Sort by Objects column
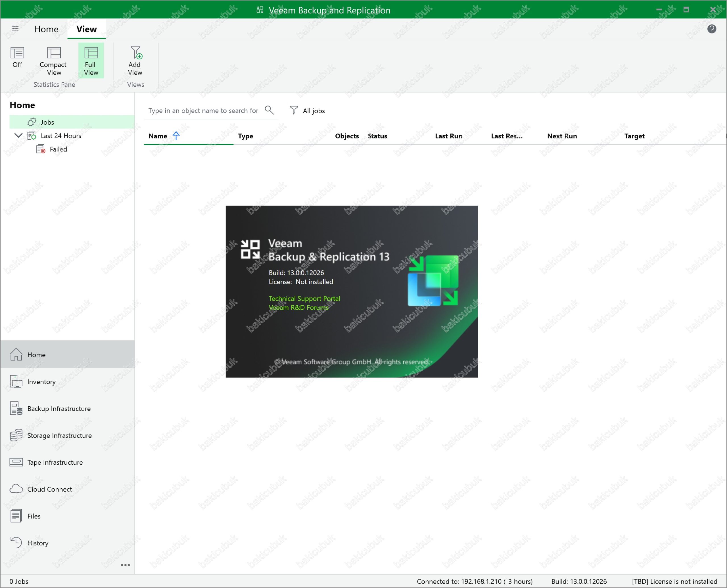The image size is (727, 588). (347, 136)
